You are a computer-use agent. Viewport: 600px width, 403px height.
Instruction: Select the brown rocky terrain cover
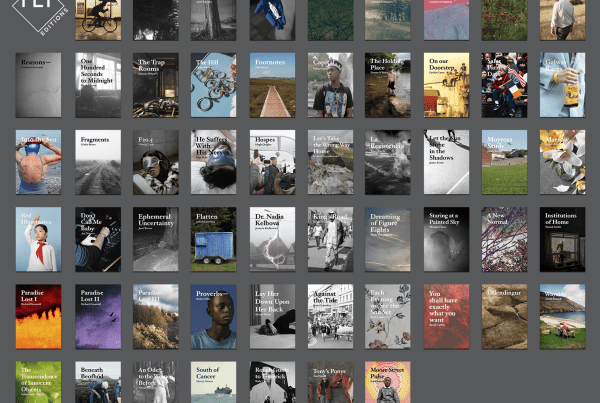(504, 317)
